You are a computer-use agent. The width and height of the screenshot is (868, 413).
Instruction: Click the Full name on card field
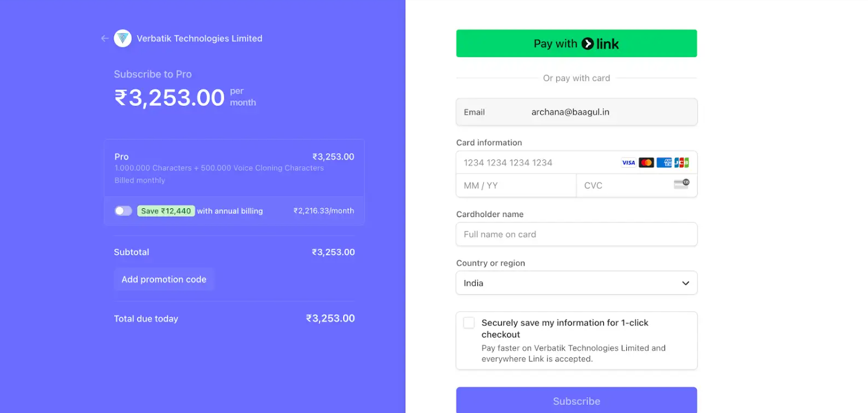pos(577,234)
